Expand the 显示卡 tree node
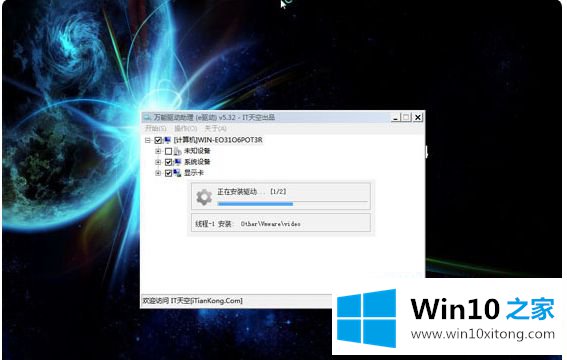 158,173
